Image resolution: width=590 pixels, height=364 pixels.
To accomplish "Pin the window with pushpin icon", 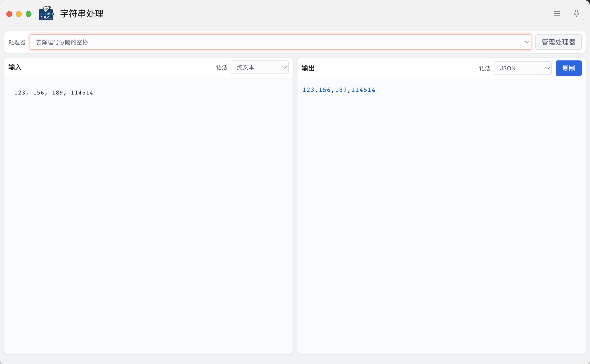I will [x=576, y=14].
